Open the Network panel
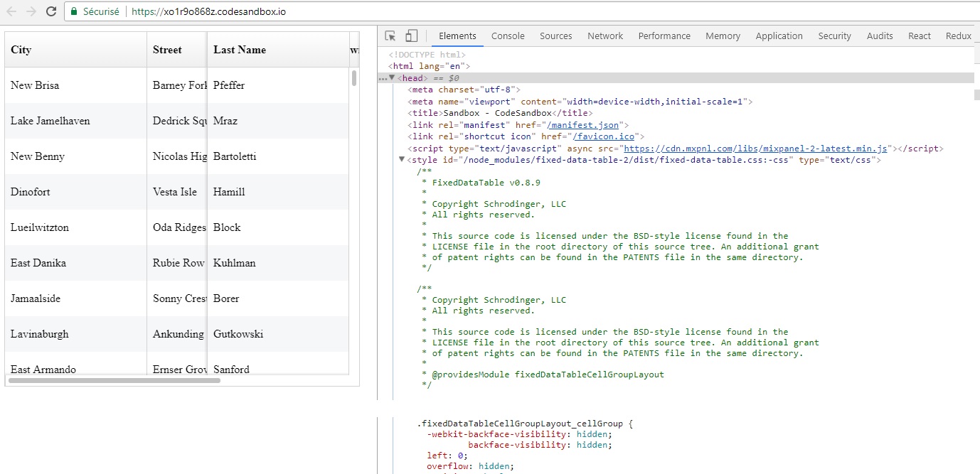This screenshot has height=474, width=980. [605, 36]
